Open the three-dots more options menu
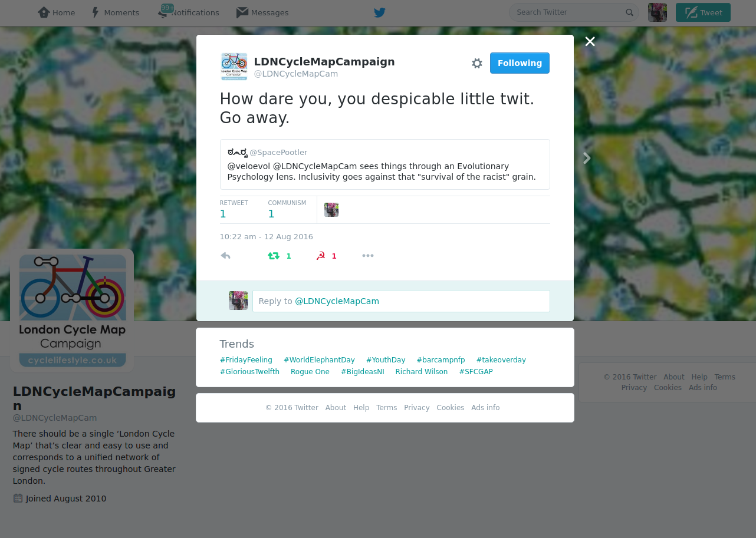Screen dimensions: 756x538 [x=368, y=256]
